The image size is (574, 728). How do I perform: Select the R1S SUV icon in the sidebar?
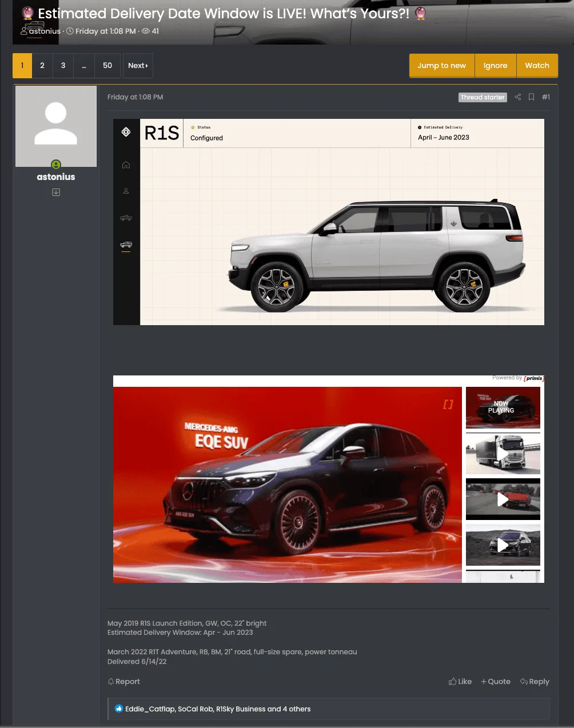(126, 245)
